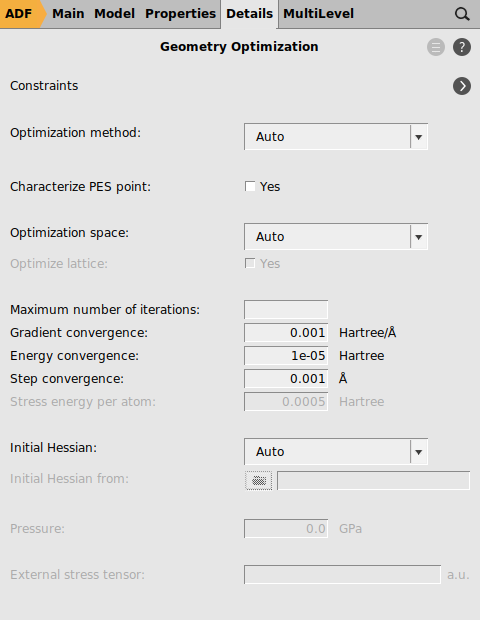Click the Gradient convergence label
Viewport: 480px width, 620px height.
[79, 333]
